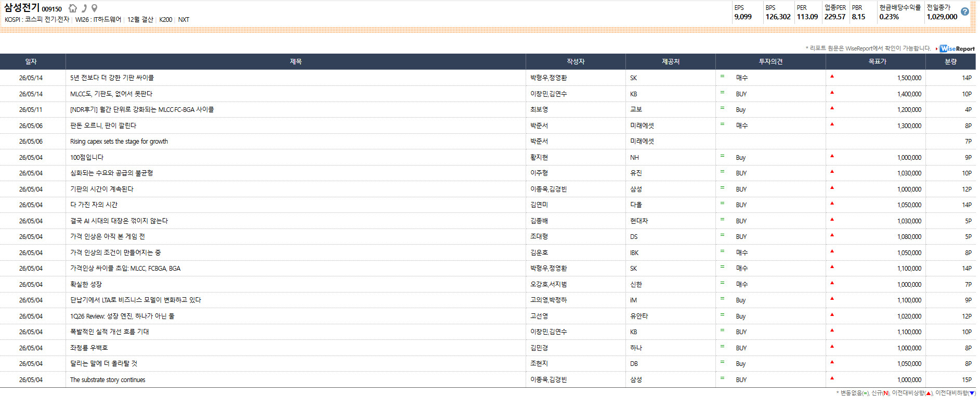Open the blue help question-mark icon
Viewport: 980px width, 406px height.
coord(964,11)
